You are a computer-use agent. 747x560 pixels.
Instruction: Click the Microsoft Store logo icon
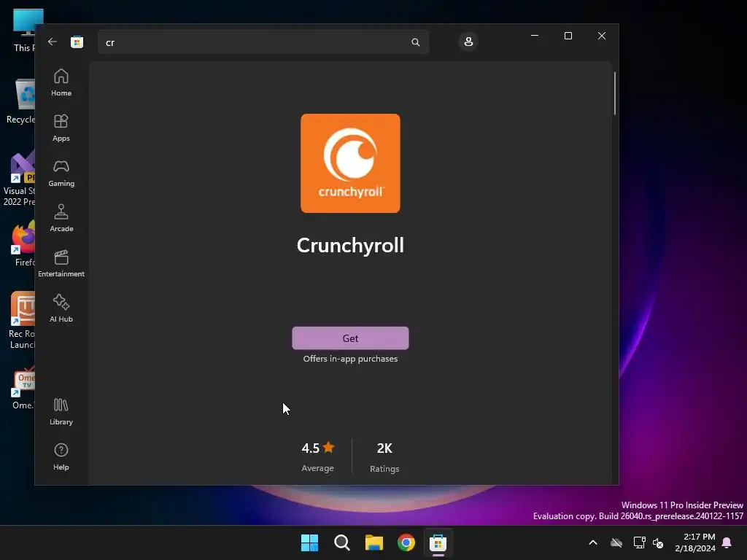(x=77, y=42)
